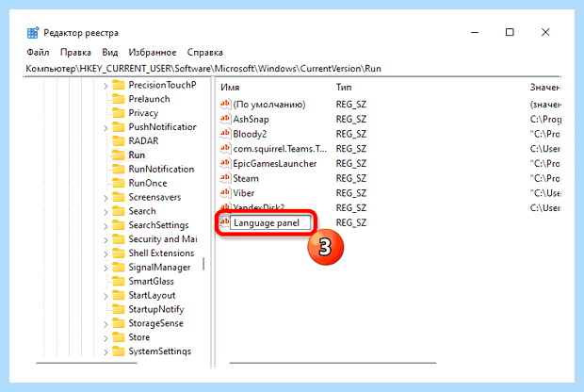584x392 pixels.
Task: Expand the Shell Extensions key
Action: pos(105,254)
